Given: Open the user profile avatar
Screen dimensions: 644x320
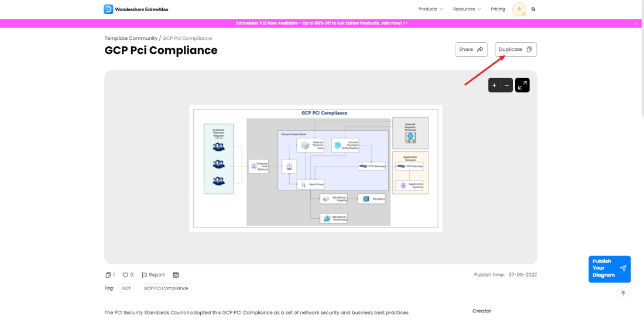Looking at the screenshot, I should coord(519,9).
